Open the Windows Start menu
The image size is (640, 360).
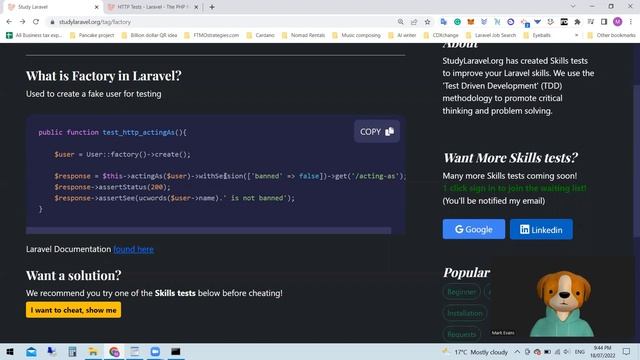pyautogui.click(x=10, y=351)
